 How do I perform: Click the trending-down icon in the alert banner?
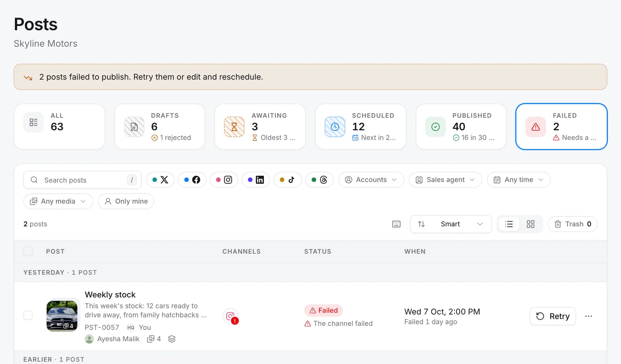(x=28, y=77)
